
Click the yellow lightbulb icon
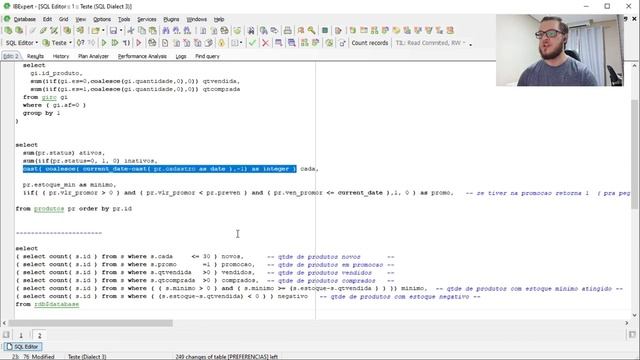[x=221, y=43]
